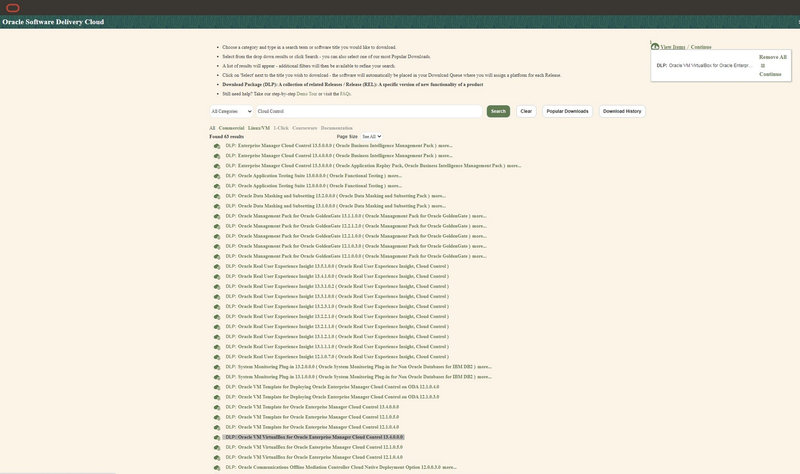Click the queued DLP: Oracle VM VirtualBox entry
This screenshot has width=800, height=474.
coord(704,66)
